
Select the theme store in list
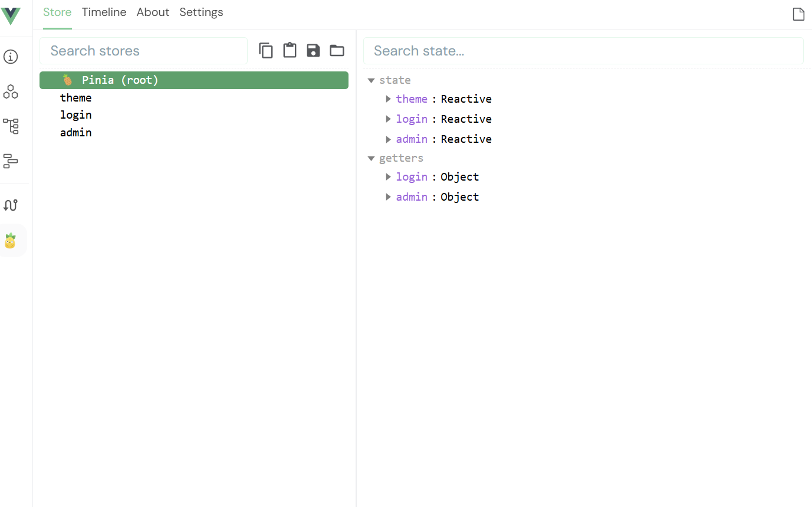pyautogui.click(x=76, y=98)
